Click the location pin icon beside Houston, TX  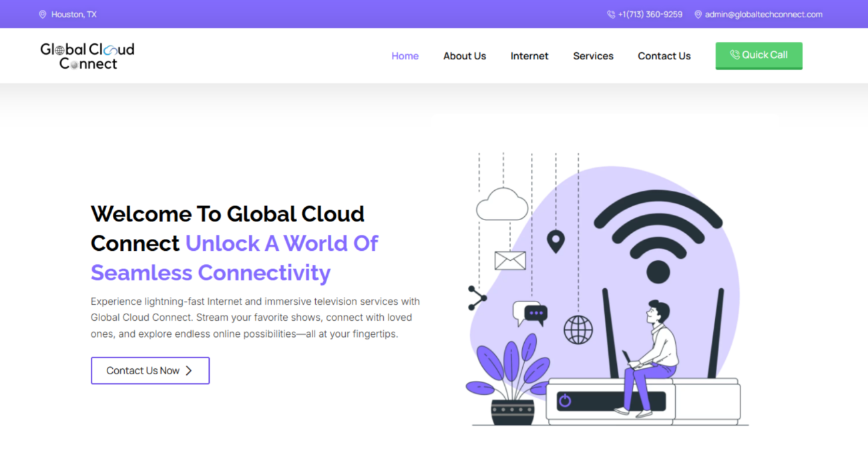(43, 15)
